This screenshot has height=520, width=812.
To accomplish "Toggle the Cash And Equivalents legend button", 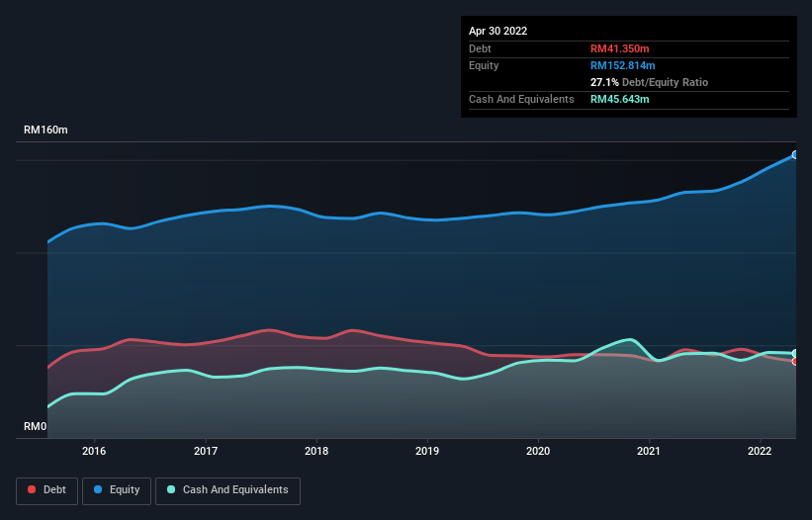I will point(227,490).
